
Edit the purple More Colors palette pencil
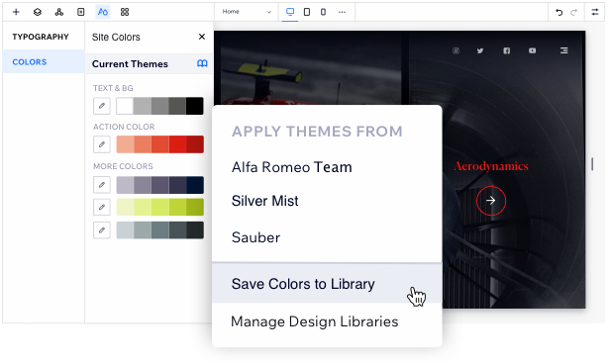pos(102,185)
